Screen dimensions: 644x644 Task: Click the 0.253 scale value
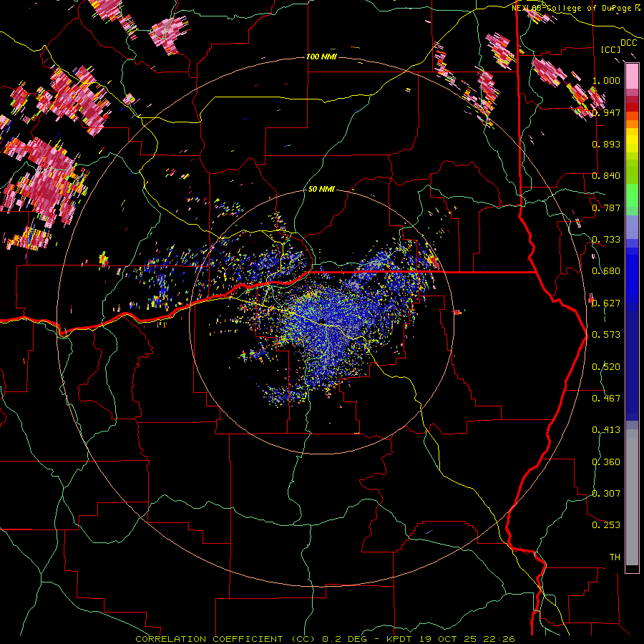[606, 525]
